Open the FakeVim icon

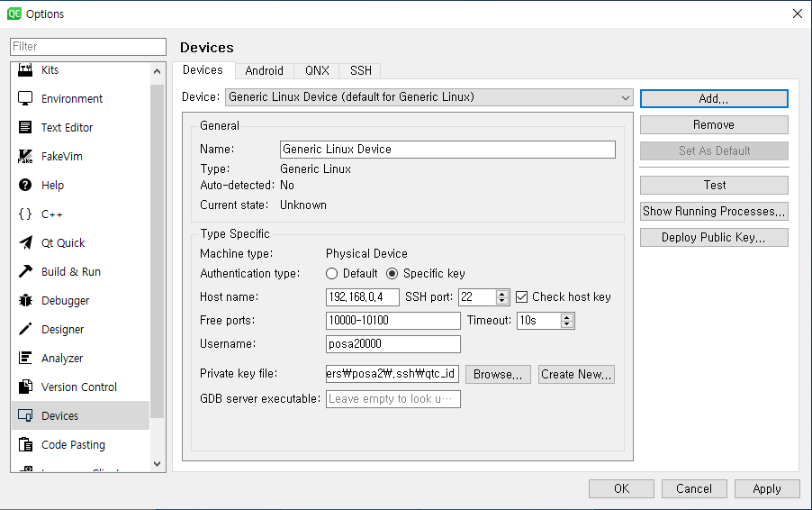[25, 156]
